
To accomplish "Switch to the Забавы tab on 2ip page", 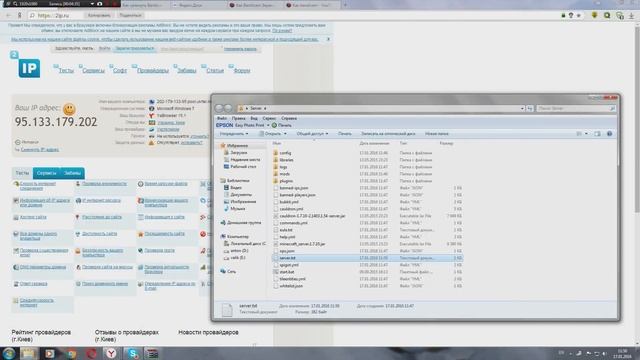I will click(72, 173).
